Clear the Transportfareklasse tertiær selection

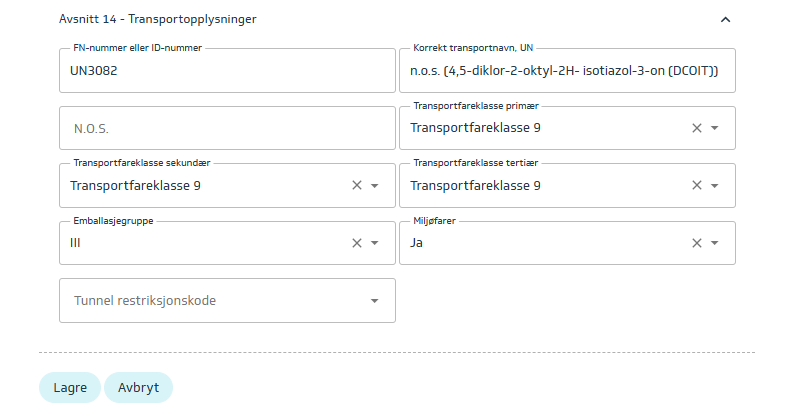(697, 186)
